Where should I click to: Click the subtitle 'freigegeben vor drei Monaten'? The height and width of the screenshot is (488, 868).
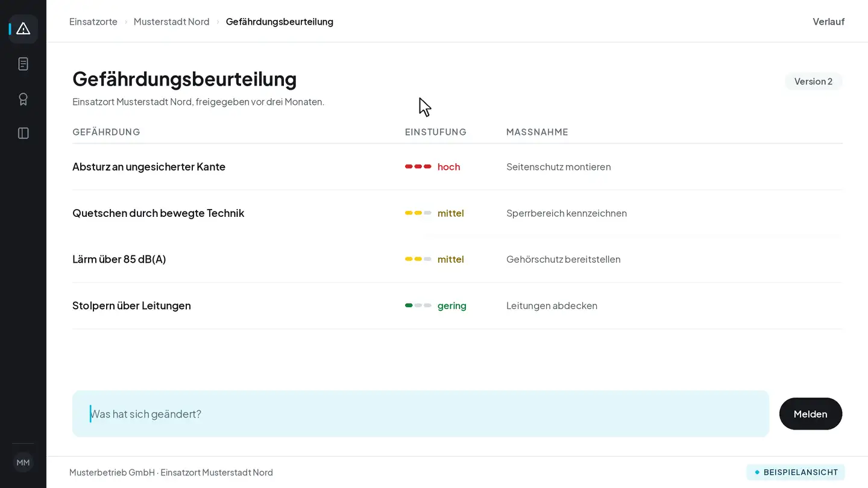(x=259, y=102)
